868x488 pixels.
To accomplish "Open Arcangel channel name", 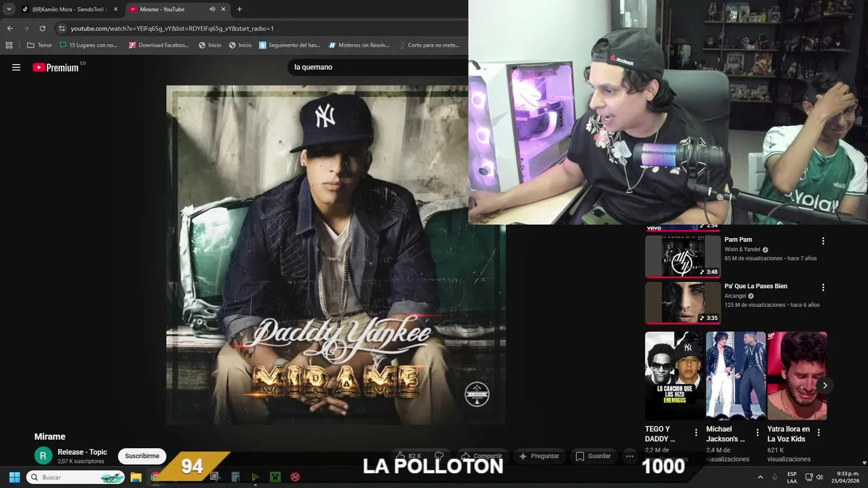I will (x=735, y=296).
